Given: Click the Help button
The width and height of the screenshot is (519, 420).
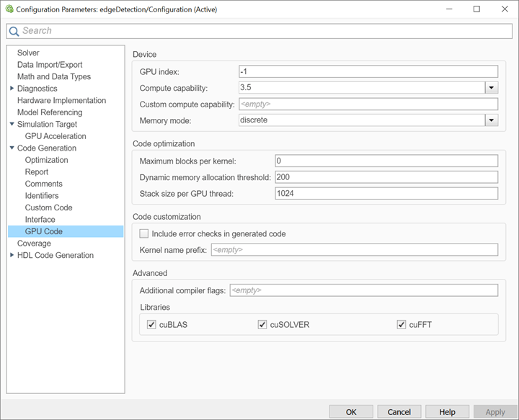Looking at the screenshot, I should [447, 412].
